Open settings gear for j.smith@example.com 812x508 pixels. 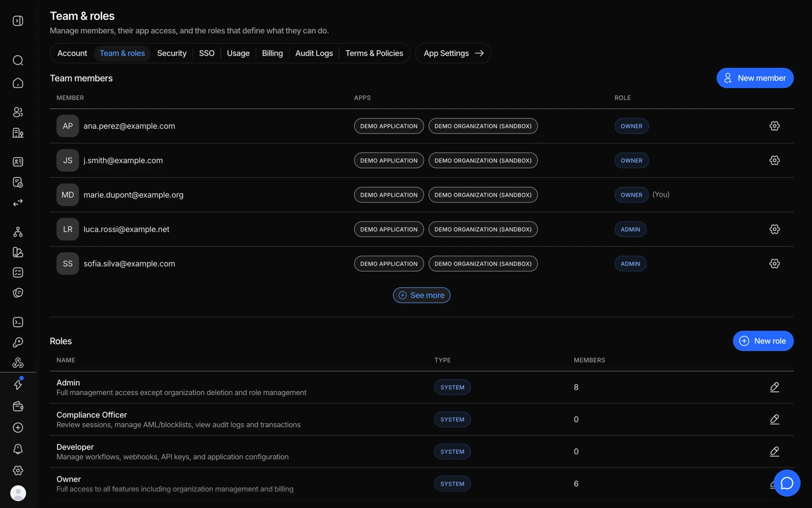point(774,161)
